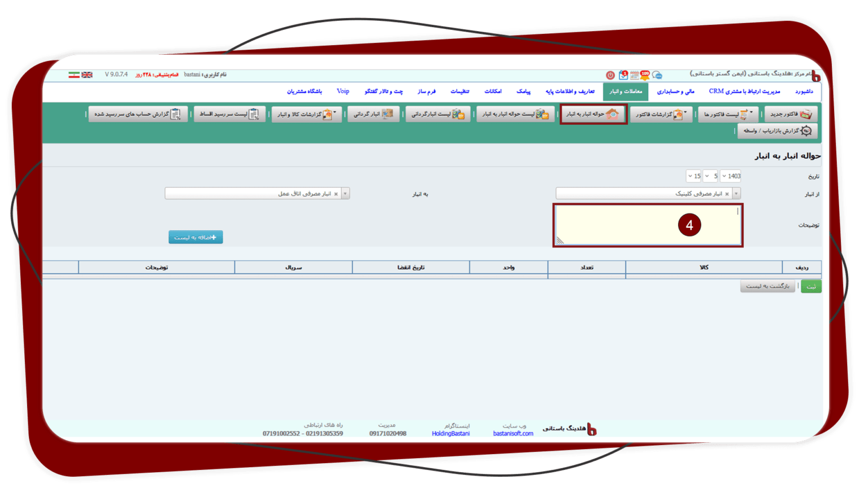Open the باشگاه مشتریان menu

304,91
